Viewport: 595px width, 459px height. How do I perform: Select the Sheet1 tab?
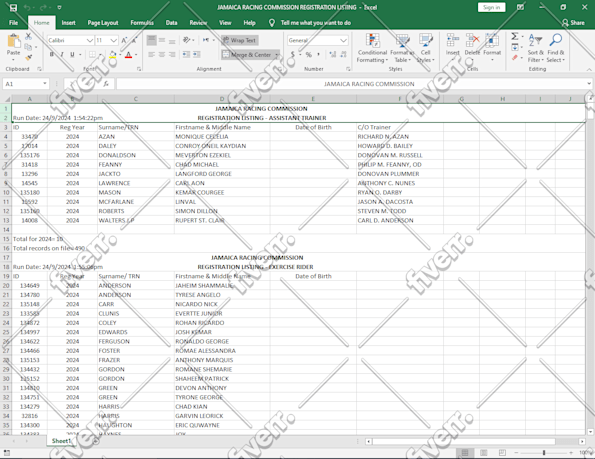(x=61, y=441)
